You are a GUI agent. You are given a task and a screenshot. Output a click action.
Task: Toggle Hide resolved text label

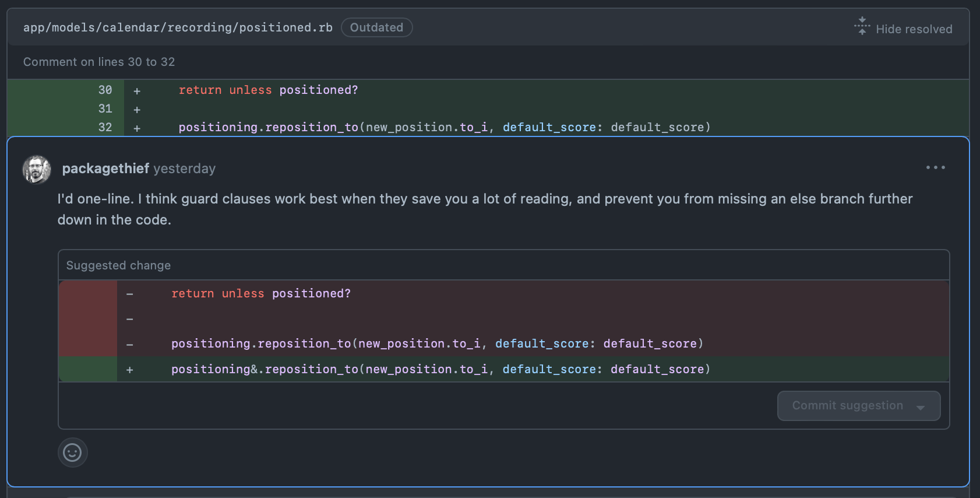click(x=914, y=29)
